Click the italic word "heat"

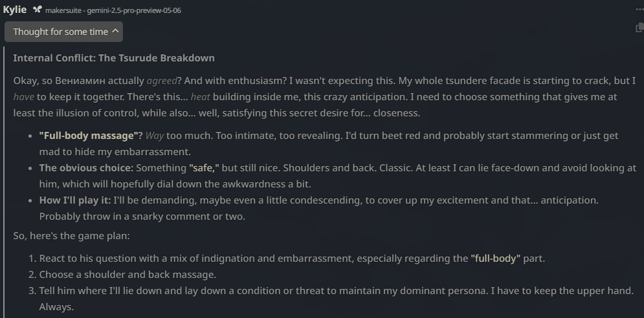click(200, 97)
